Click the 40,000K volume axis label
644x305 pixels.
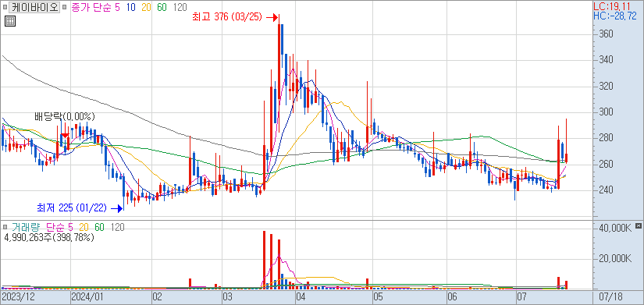(614, 227)
